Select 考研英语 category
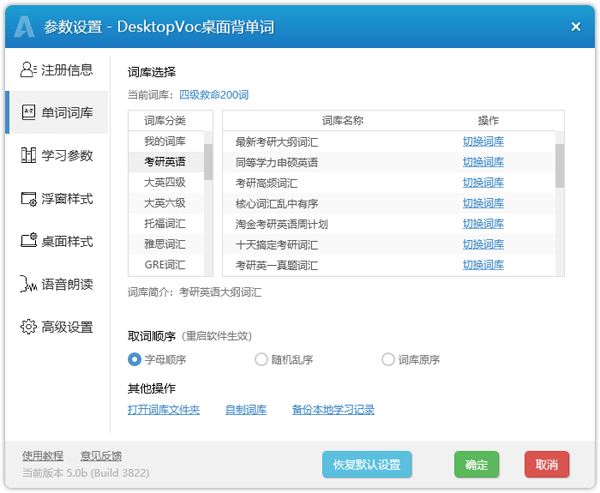Screen dimensions: 600x493 point(166,162)
